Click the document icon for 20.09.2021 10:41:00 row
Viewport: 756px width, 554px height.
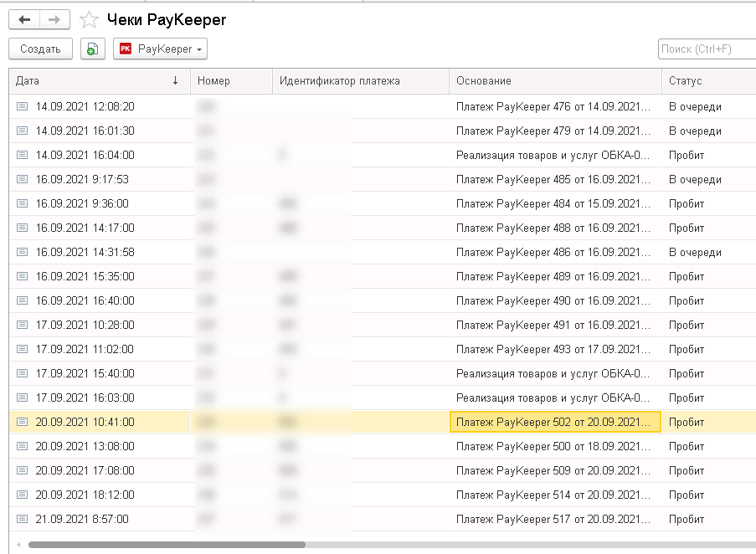pyautogui.click(x=22, y=422)
